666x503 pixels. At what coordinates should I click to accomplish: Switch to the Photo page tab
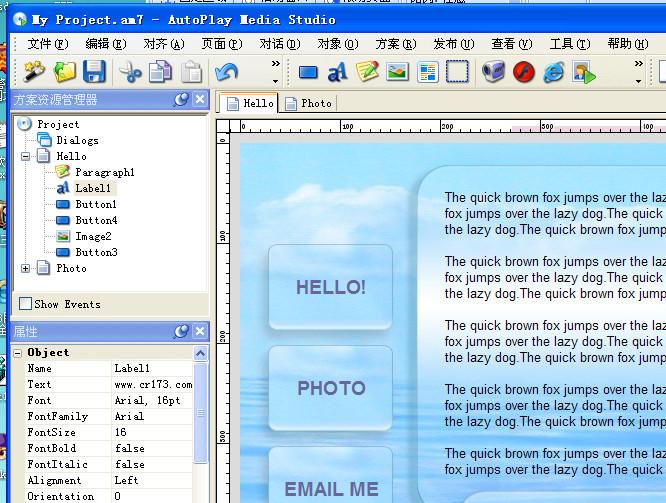309,103
